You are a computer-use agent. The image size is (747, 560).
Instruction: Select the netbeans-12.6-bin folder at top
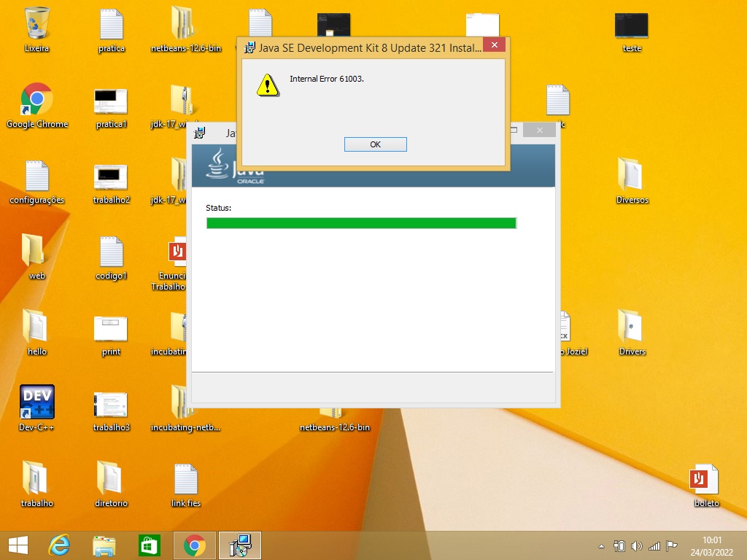point(186,28)
